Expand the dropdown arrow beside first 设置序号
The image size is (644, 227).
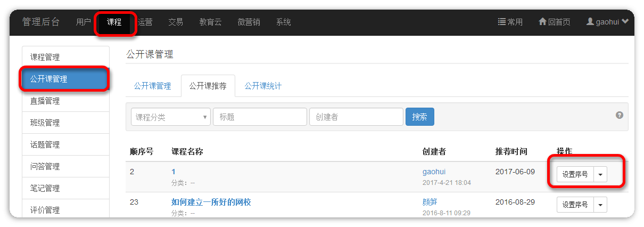(600, 174)
